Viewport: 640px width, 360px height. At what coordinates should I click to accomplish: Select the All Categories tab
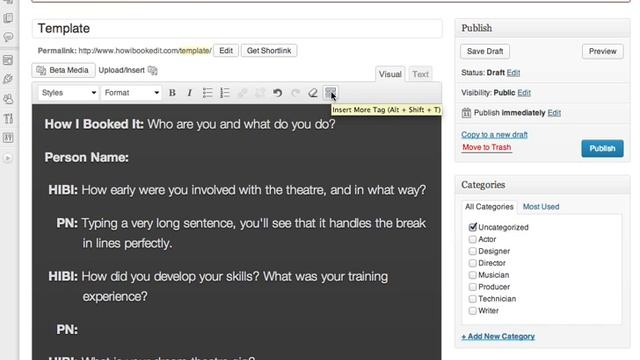click(489, 207)
